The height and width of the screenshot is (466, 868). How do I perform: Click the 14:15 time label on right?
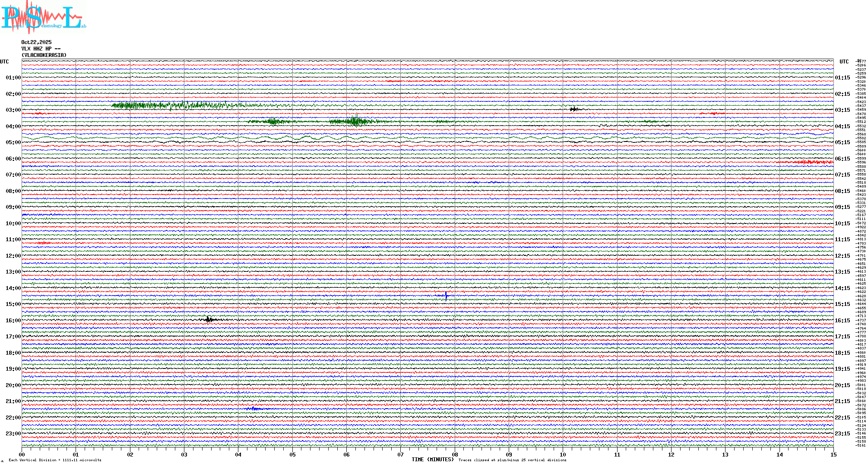coord(842,288)
